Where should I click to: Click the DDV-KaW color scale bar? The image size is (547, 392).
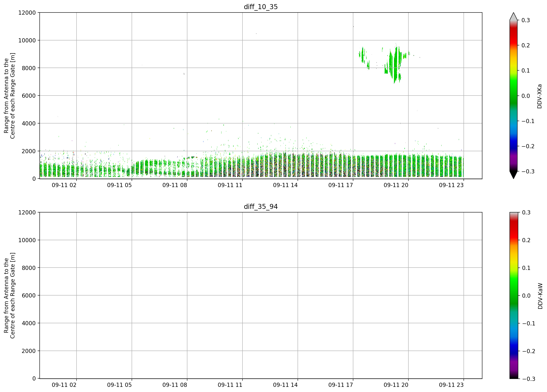coord(513,295)
